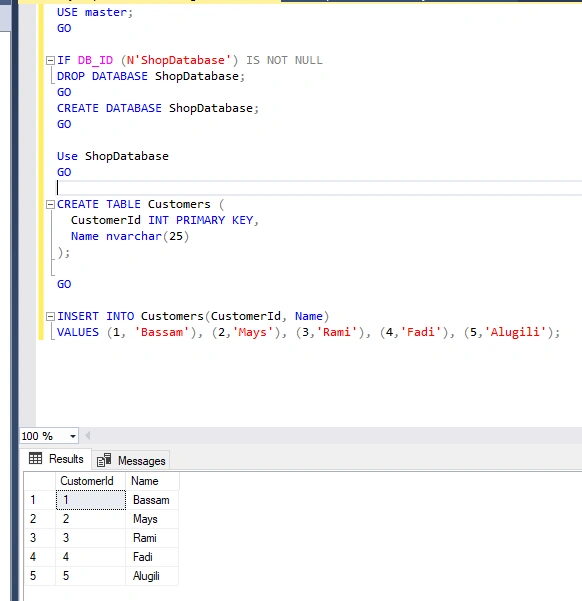This screenshot has height=601, width=582.
Task: Select the Alugili name cell
Action: point(152,576)
